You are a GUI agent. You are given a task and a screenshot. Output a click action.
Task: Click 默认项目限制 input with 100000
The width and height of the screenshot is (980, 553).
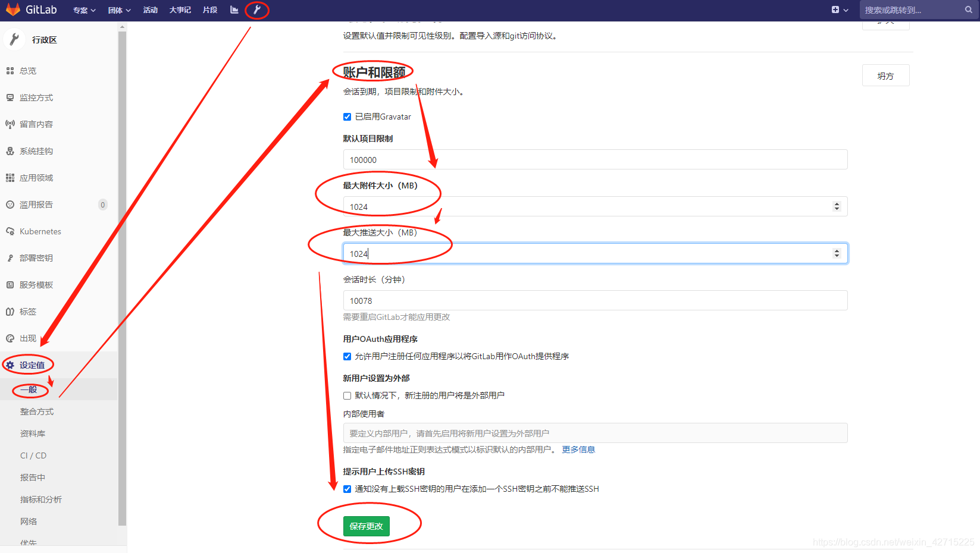595,159
